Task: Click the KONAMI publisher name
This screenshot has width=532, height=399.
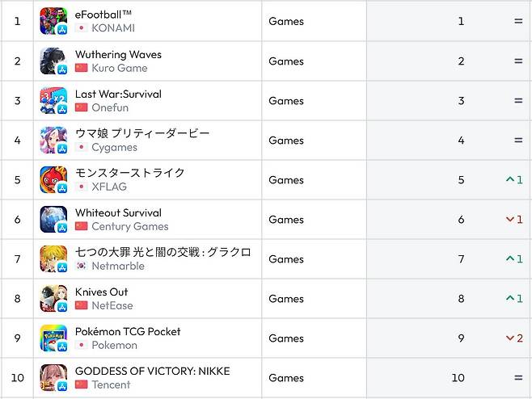Action: tap(112, 28)
